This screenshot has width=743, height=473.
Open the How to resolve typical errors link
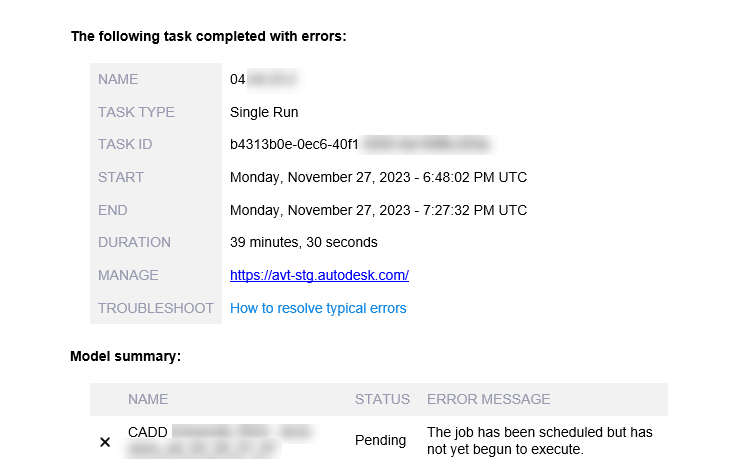point(318,308)
